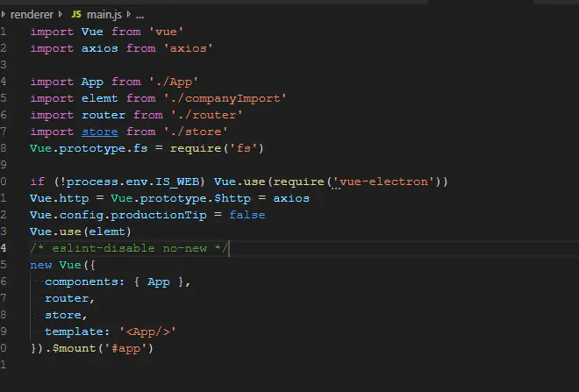The width and height of the screenshot is (579, 392).
Task: Click the 'store,' property line
Action: (66, 315)
